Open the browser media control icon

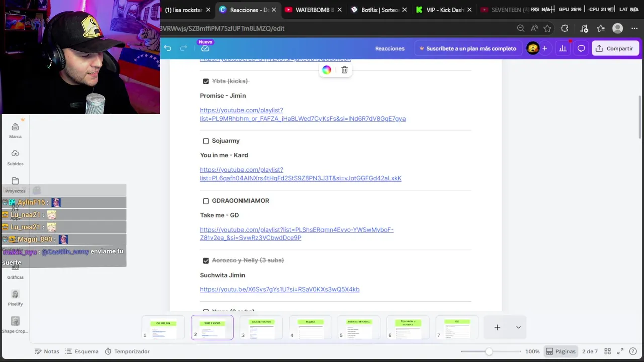click(x=584, y=28)
